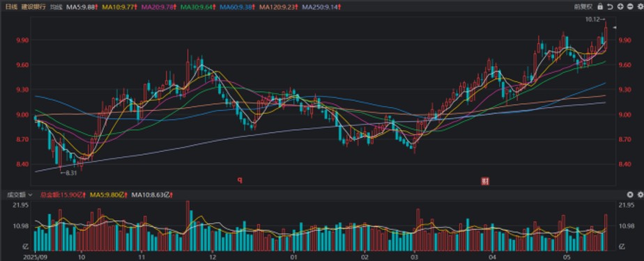Select the MA60:9.38 indicator value
Screen dimensions: 644x261
click(x=237, y=7)
